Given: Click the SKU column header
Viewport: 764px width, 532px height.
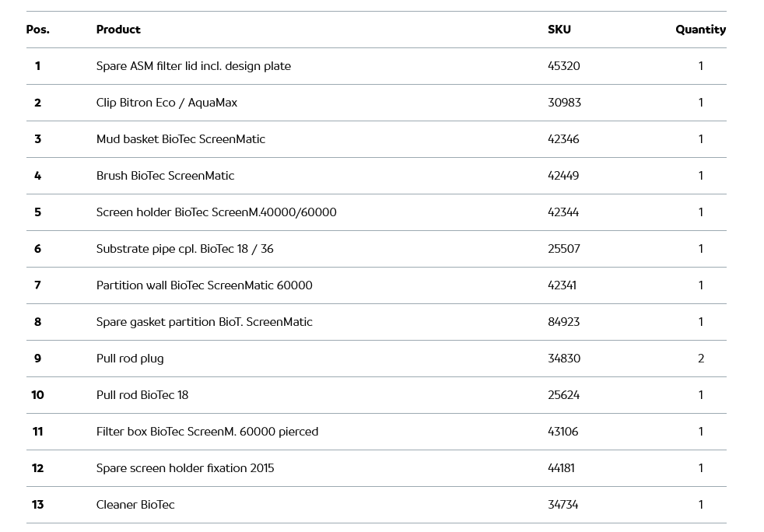Looking at the screenshot, I should 559,30.
